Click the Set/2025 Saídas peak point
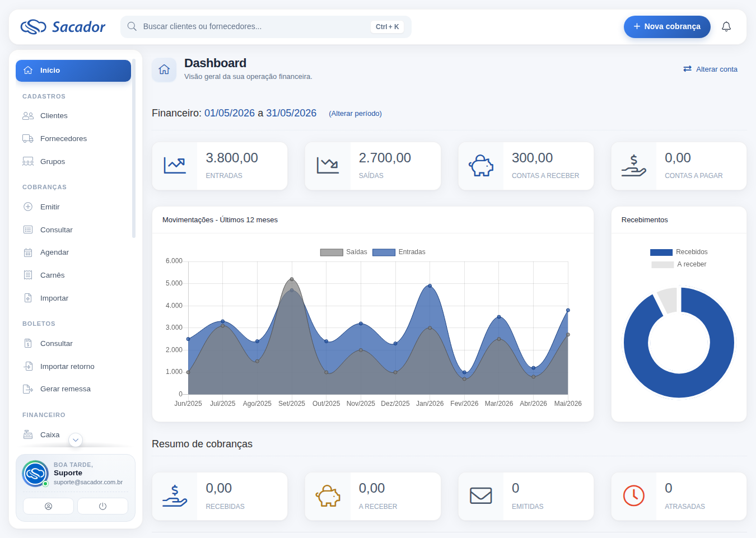Image resolution: width=756 pixels, height=538 pixels. [292, 279]
